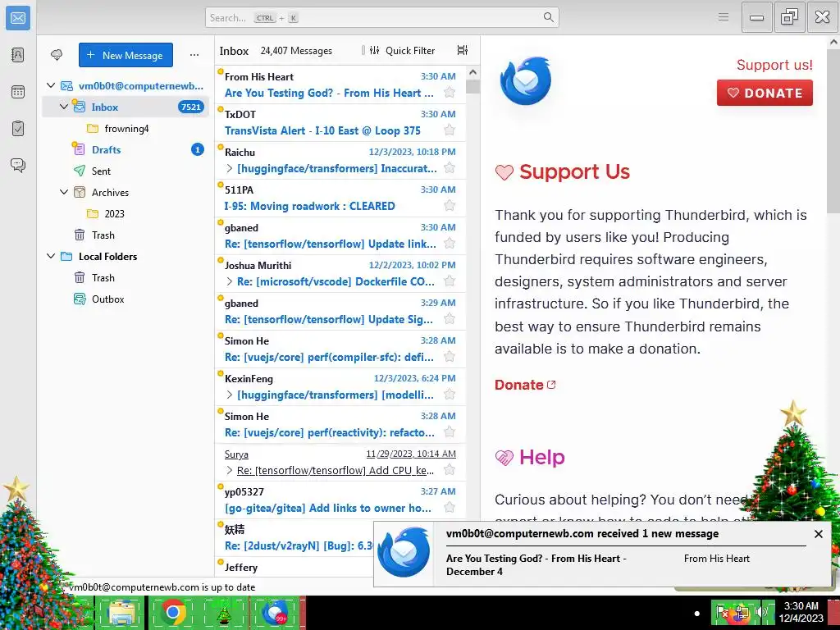
Task: Click the message list scrollbar thumb
Action: click(472, 86)
